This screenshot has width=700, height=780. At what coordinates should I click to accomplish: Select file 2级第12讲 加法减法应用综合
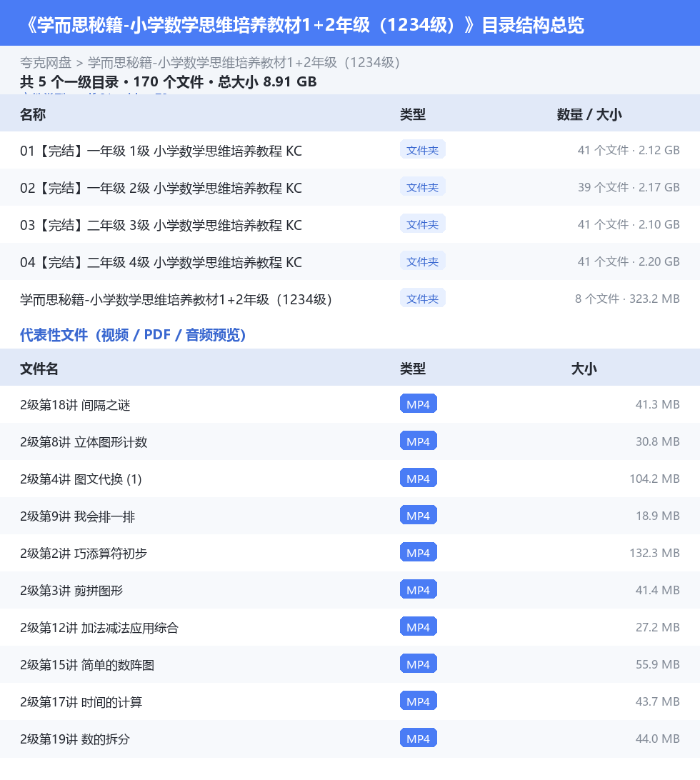pyautogui.click(x=99, y=628)
